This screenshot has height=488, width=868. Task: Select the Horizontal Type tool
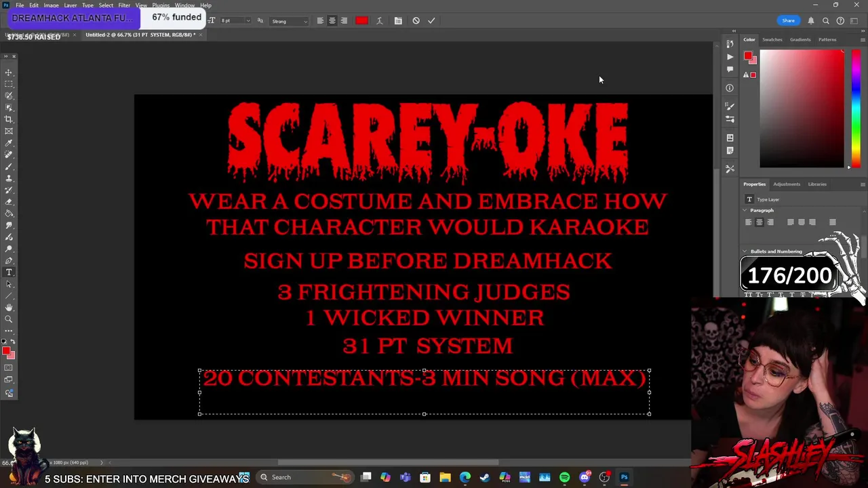tap(9, 272)
